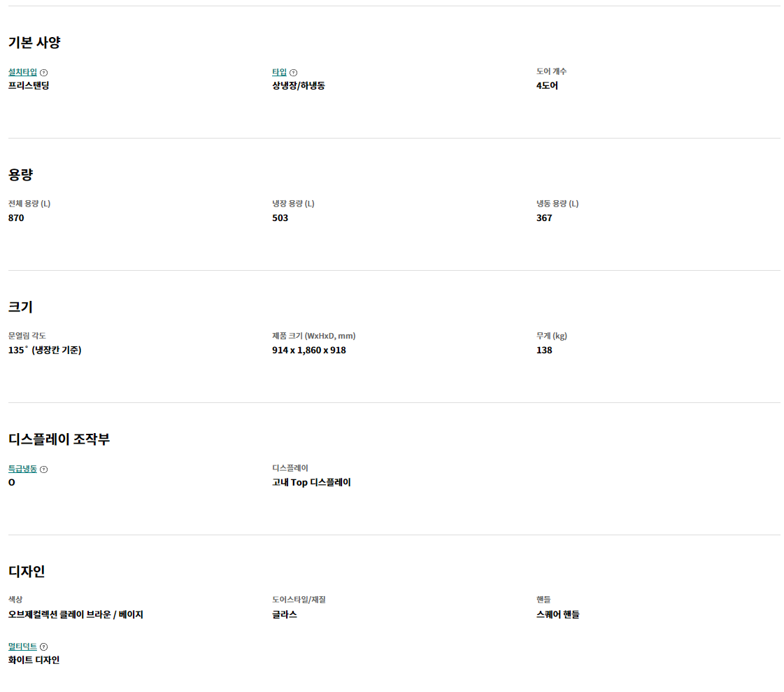Image resolution: width=784 pixels, height=692 pixels.
Task: Select the 스퀘어 핸들 handle value
Action: (557, 615)
